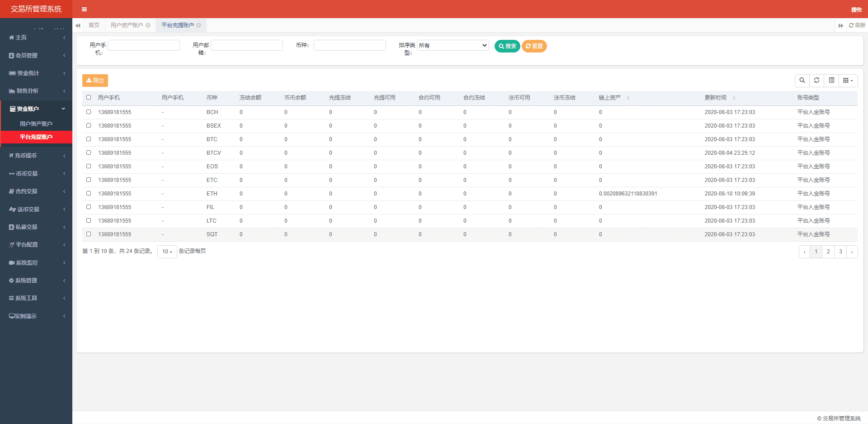Click the hamburger menu toggle icon
Screen dimensions: 868x424
[x=84, y=9]
